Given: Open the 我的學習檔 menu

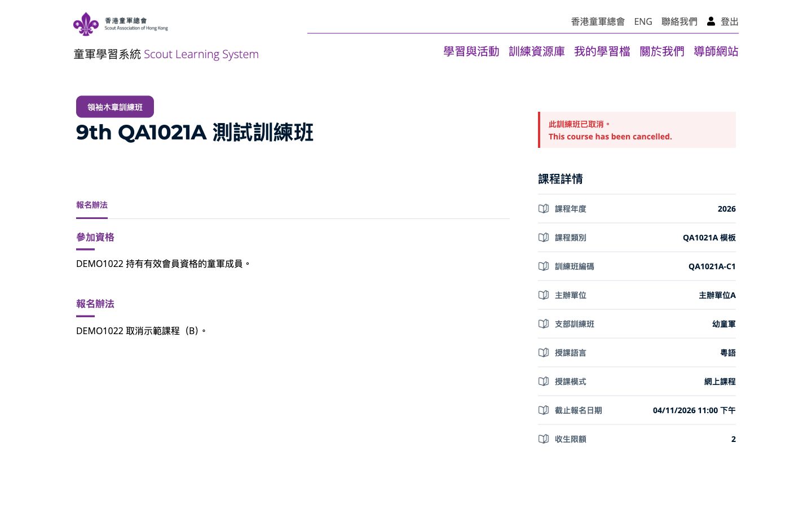Looking at the screenshot, I should click(602, 51).
